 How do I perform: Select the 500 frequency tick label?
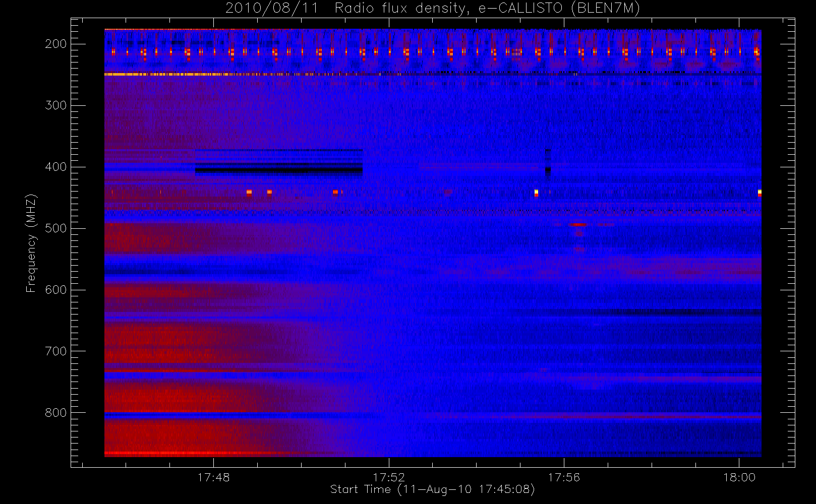56,228
